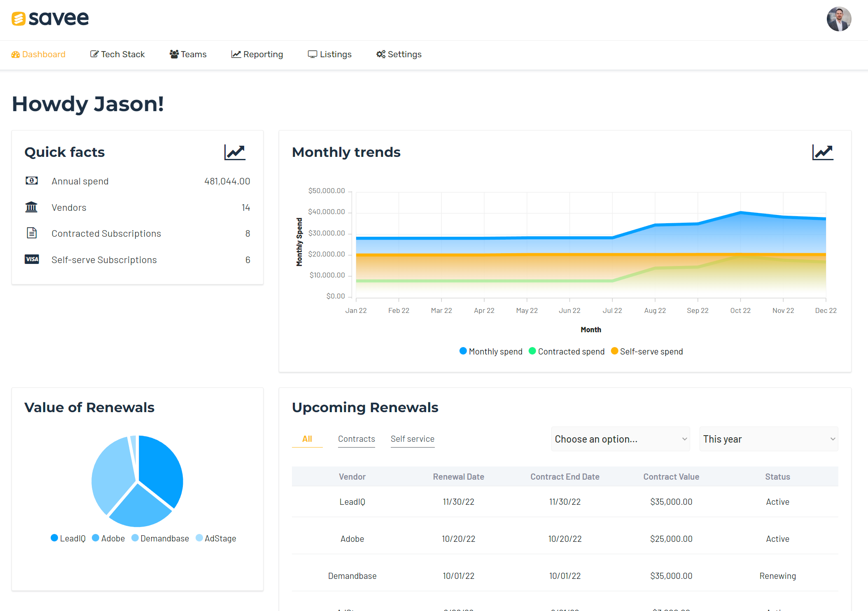Screen dimensions: 868x611
Task: Click the Monthly trends chart icon
Action: tap(822, 152)
